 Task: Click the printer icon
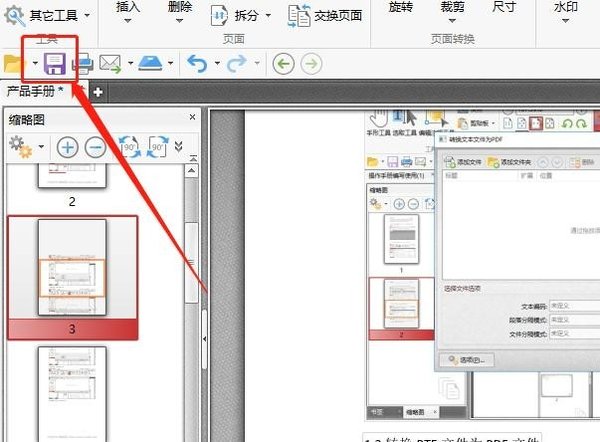click(x=83, y=64)
